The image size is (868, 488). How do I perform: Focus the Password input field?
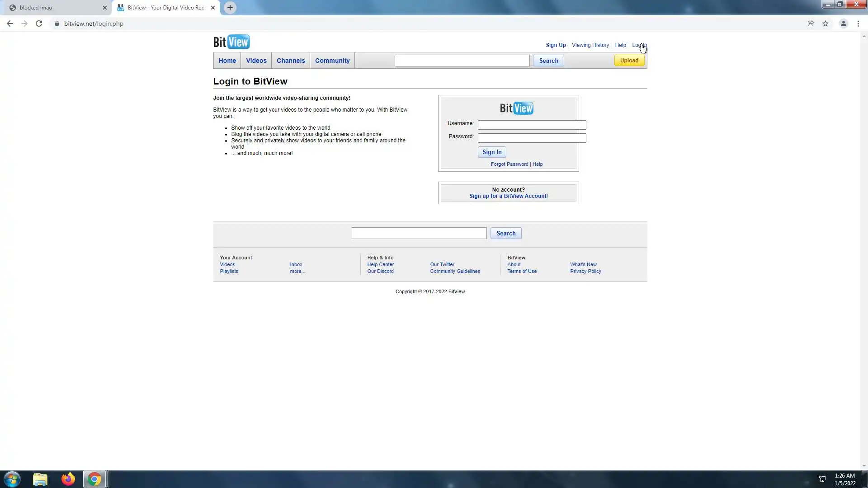point(532,138)
